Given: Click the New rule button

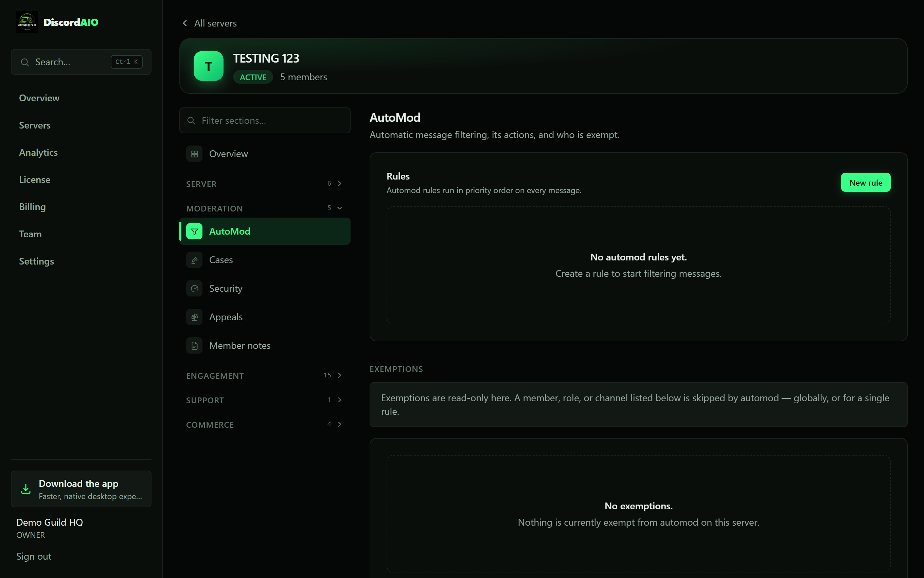Looking at the screenshot, I should click(866, 183).
